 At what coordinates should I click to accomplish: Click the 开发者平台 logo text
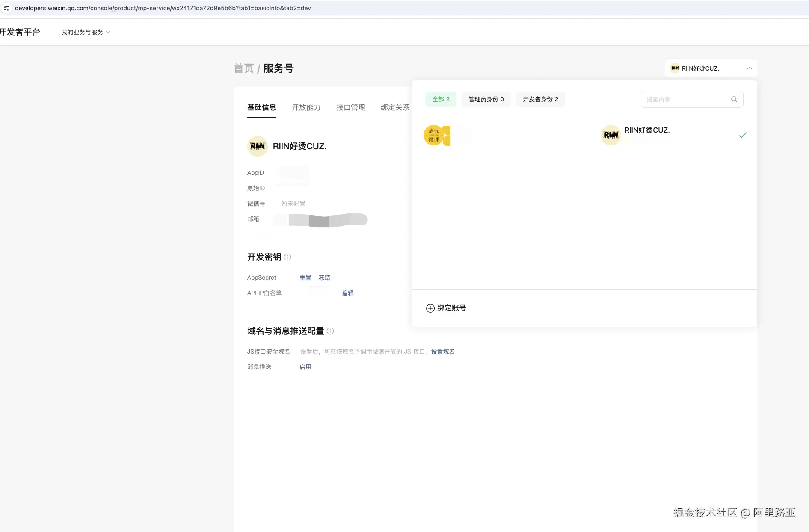click(20, 32)
